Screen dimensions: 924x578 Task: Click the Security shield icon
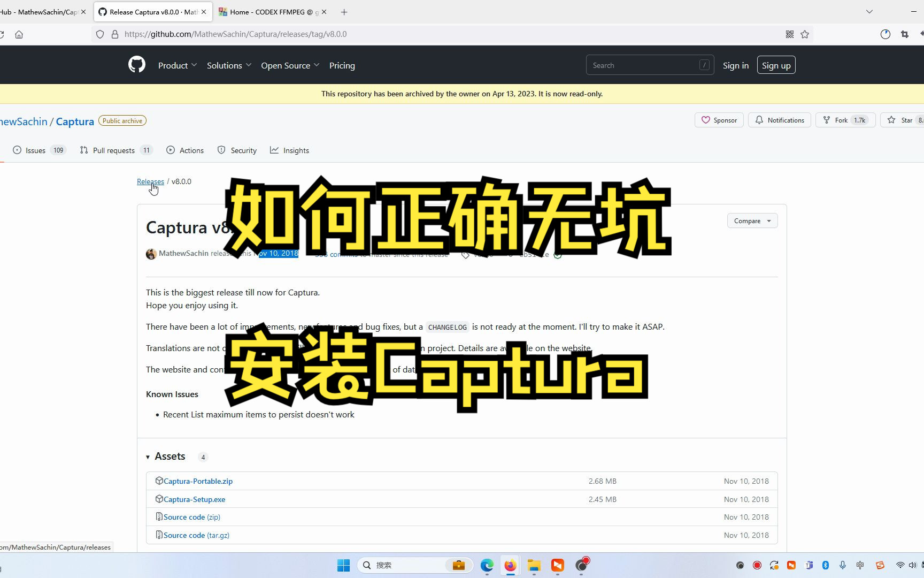point(221,150)
